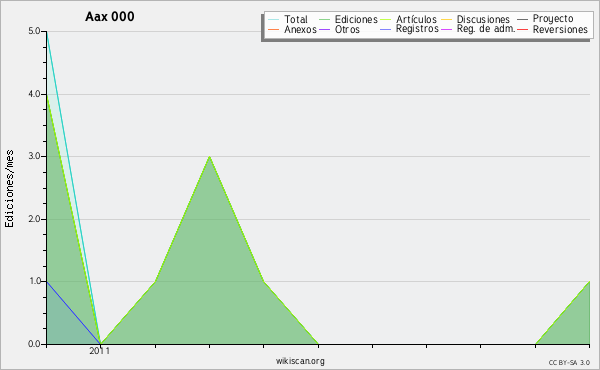Click the cyan Total line's 5.0 starting point
600x370 pixels.
point(47,32)
